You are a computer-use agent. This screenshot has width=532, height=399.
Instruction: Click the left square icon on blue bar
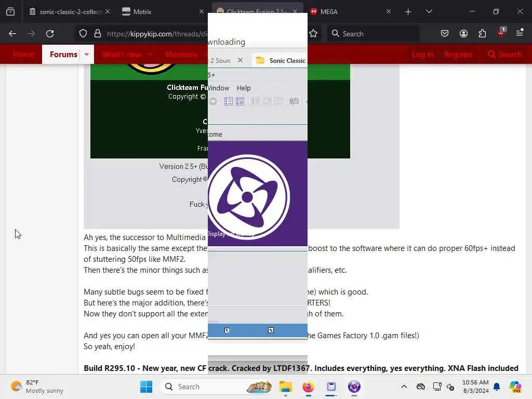point(227,330)
